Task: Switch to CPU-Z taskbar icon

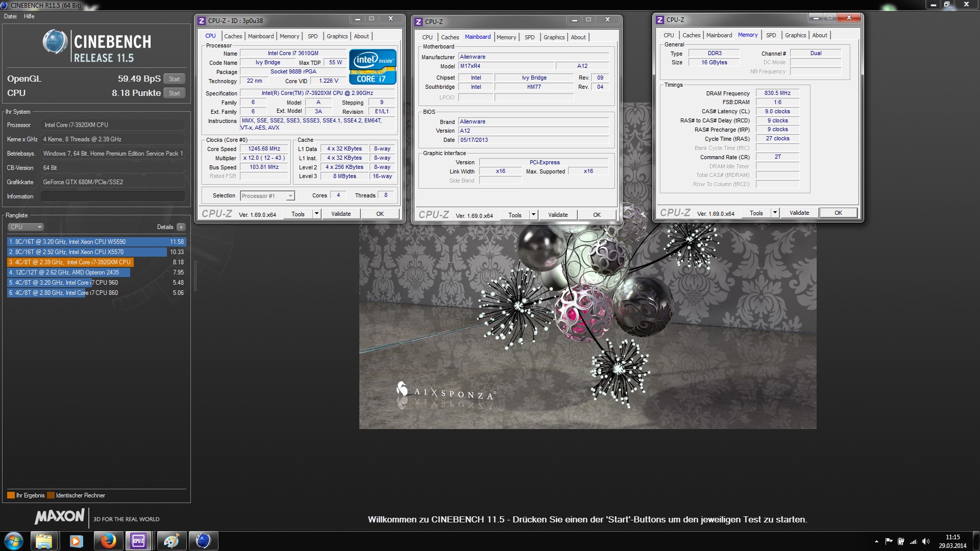Action: pyautogui.click(x=138, y=541)
